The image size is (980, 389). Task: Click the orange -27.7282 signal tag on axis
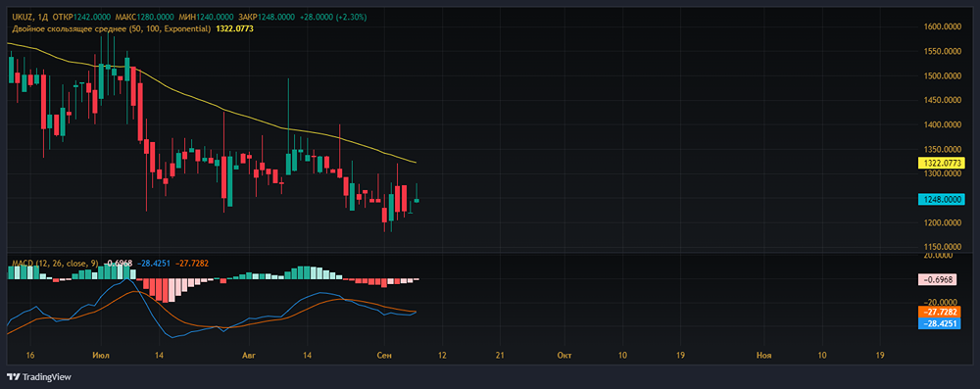coord(941,312)
